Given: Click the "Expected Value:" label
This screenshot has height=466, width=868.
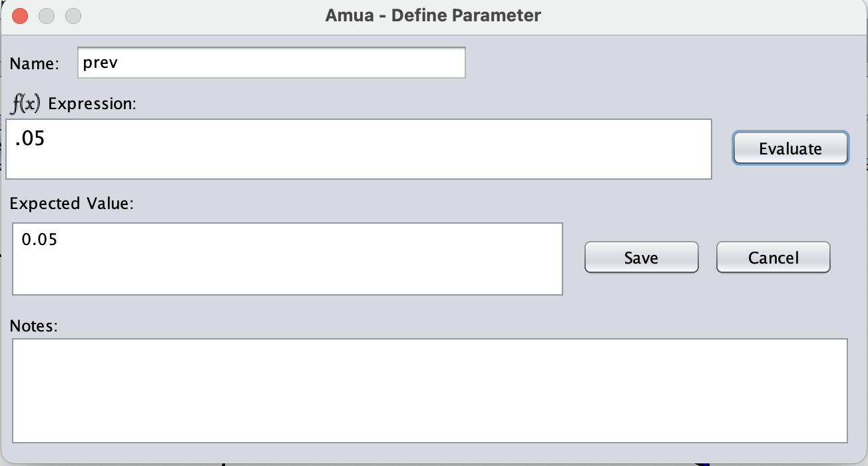Looking at the screenshot, I should 72,204.
